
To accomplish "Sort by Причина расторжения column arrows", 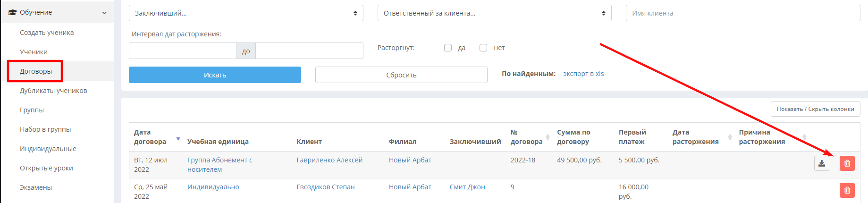I will click(804, 137).
